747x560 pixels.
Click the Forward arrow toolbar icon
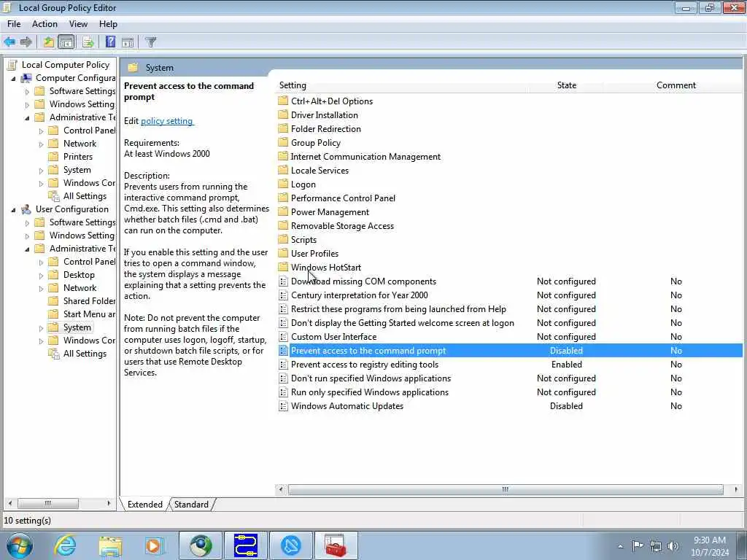pyautogui.click(x=26, y=42)
